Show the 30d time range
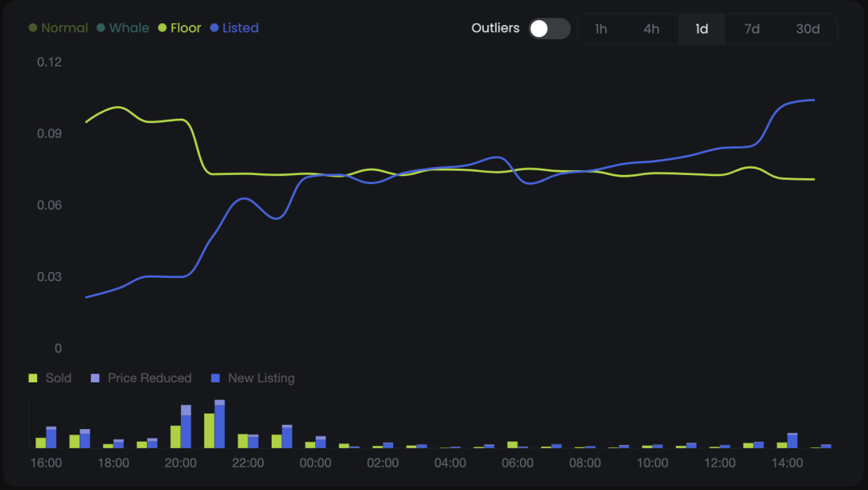This screenshot has width=868, height=490. (x=808, y=29)
